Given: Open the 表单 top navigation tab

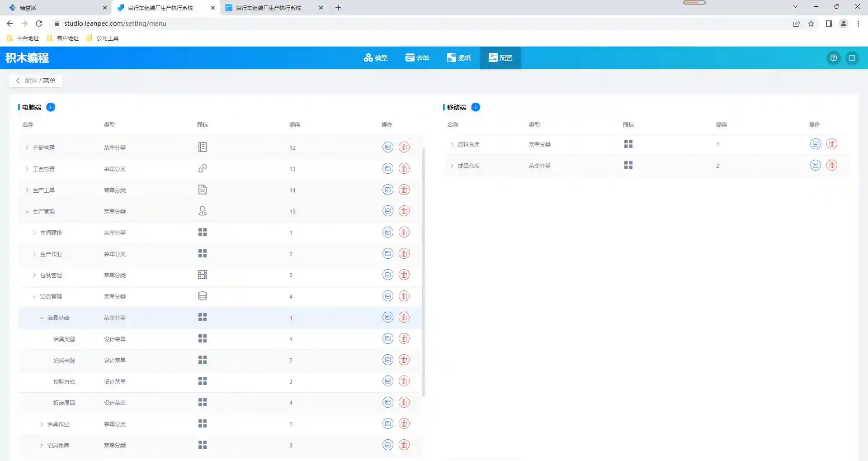Looking at the screenshot, I should 417,58.
